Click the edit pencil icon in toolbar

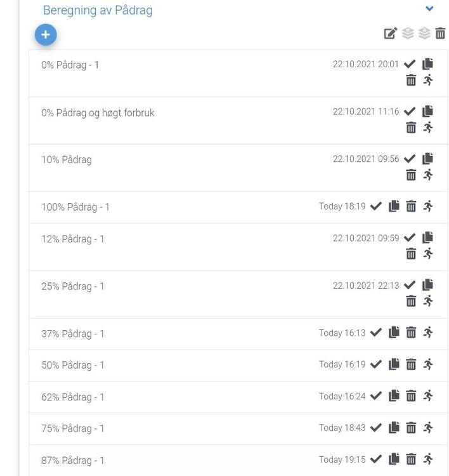391,34
